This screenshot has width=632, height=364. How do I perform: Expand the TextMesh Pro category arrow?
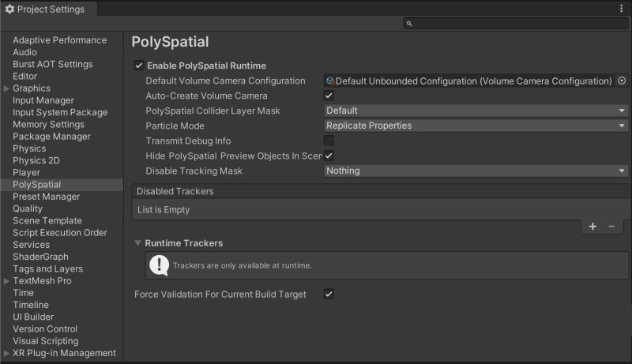tap(6, 281)
